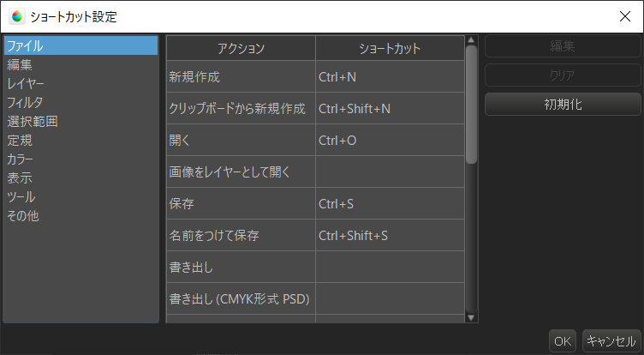Cancel with the キャンセル button
The width and height of the screenshot is (644, 355).
point(611,341)
